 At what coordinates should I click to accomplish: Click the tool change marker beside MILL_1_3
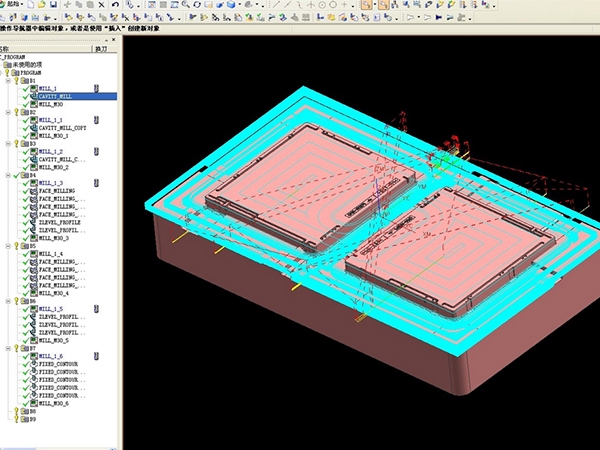point(96,183)
